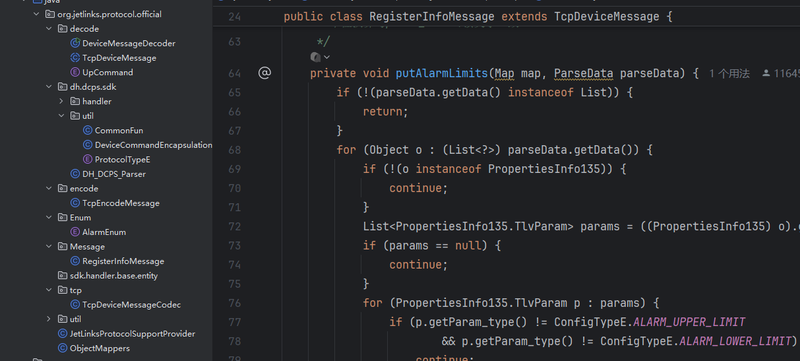Click the gutter @ icon on line 64

[264, 73]
